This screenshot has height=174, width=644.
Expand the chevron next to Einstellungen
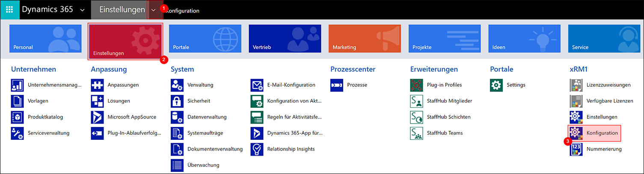click(153, 10)
